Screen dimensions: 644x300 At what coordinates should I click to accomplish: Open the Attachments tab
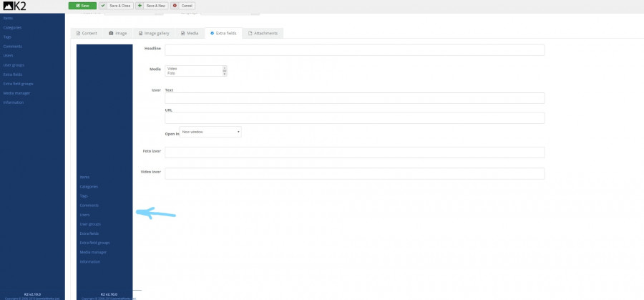(263, 33)
